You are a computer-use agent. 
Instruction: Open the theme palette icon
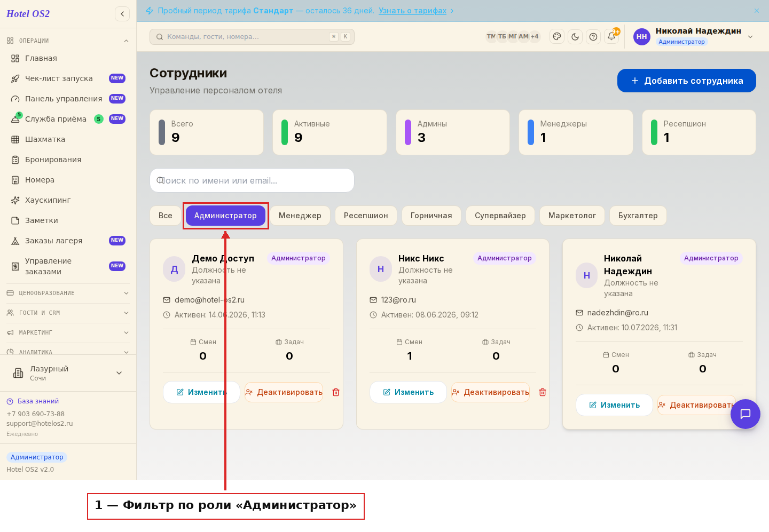click(557, 37)
